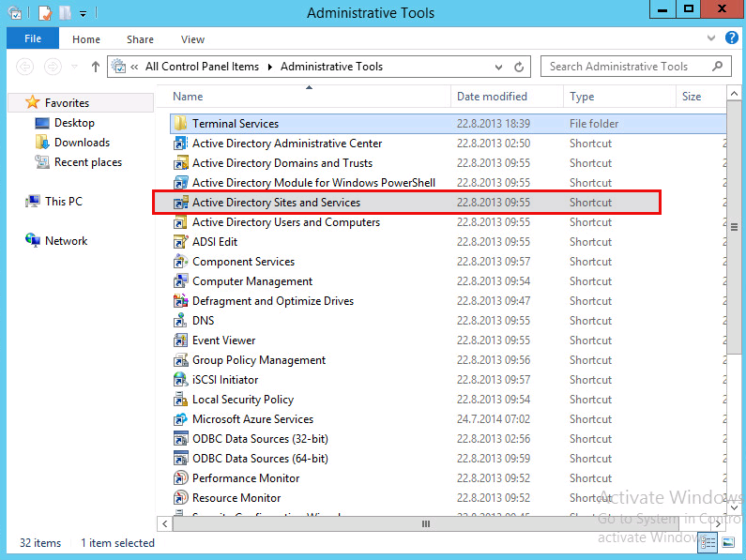
Task: Go up one folder level
Action: point(95,67)
